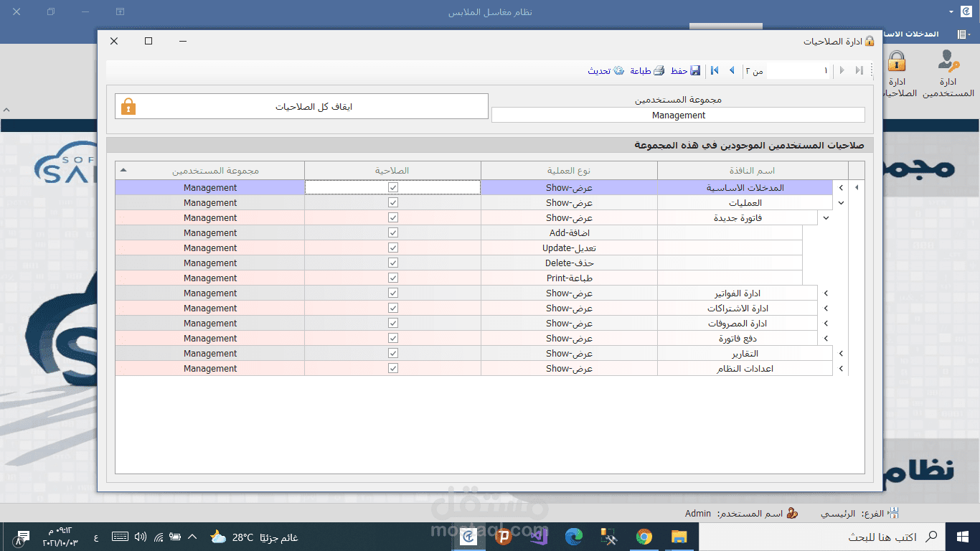Expand the دفع فاتورة tree row

[825, 338]
